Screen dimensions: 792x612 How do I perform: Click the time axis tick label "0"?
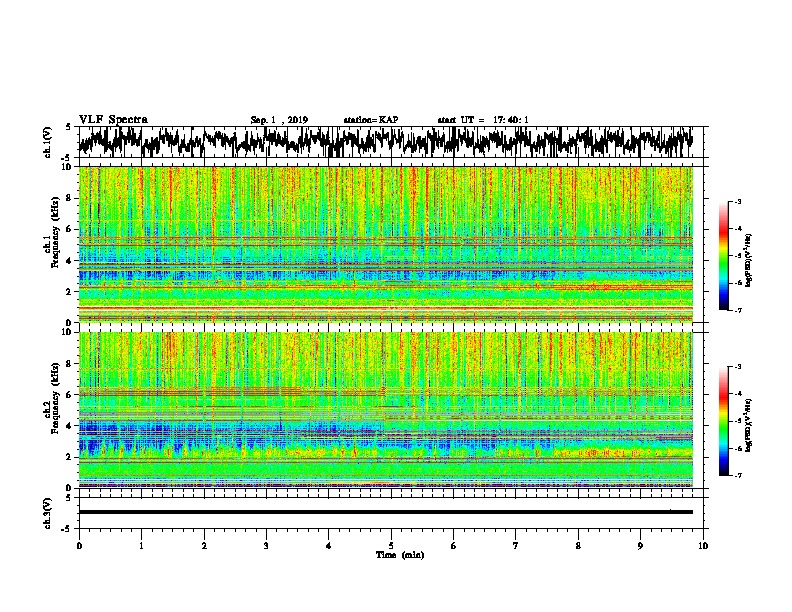(79, 546)
